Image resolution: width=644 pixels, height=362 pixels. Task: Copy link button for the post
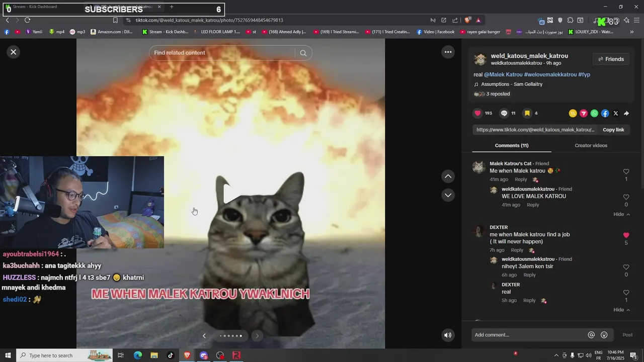613,130
